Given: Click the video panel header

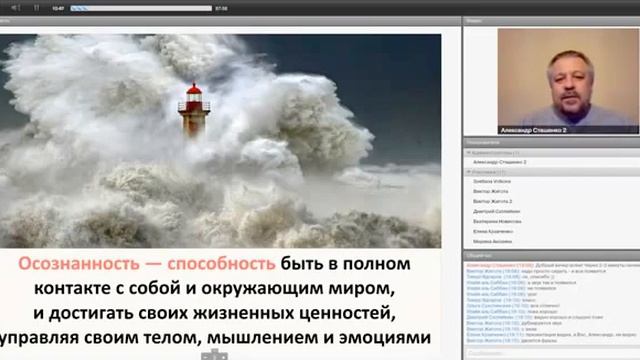Looking at the screenshot, I should [x=552, y=21].
